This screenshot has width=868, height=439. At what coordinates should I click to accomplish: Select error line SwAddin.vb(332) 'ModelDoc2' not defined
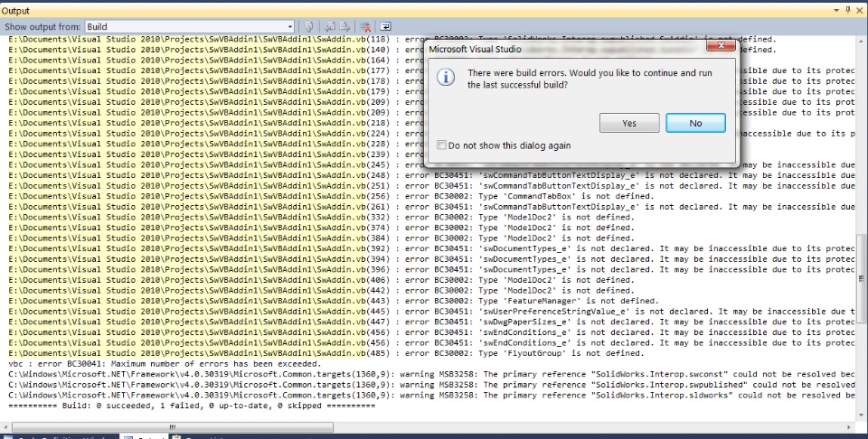click(x=321, y=218)
